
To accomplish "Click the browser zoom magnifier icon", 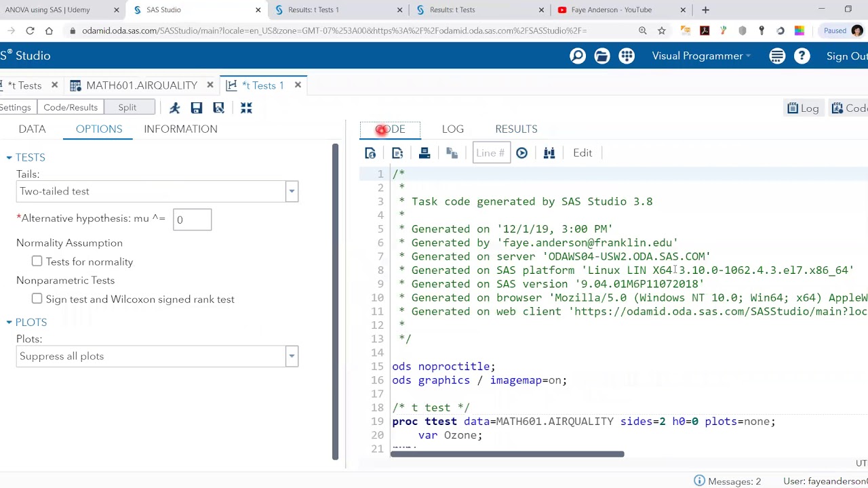I will pos(642,30).
